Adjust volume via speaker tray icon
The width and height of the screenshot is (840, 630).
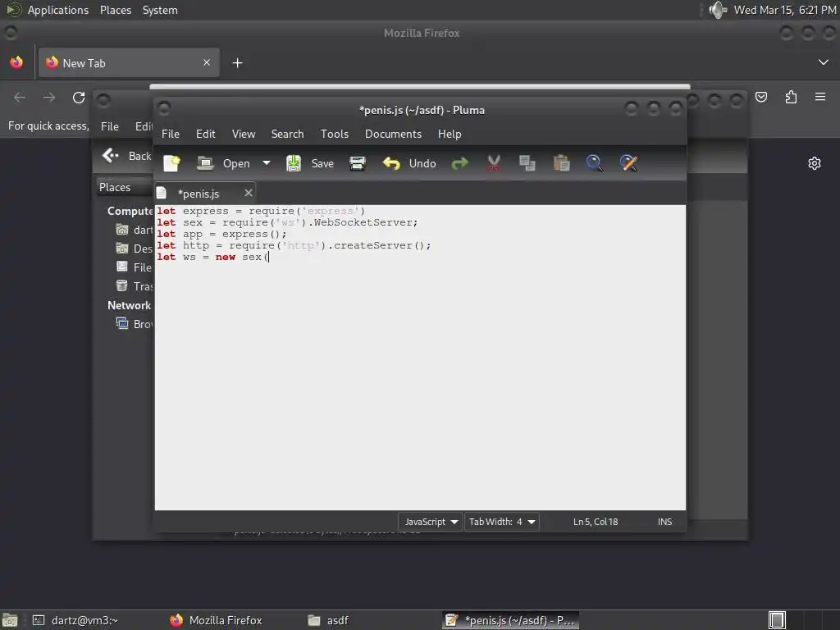point(718,10)
